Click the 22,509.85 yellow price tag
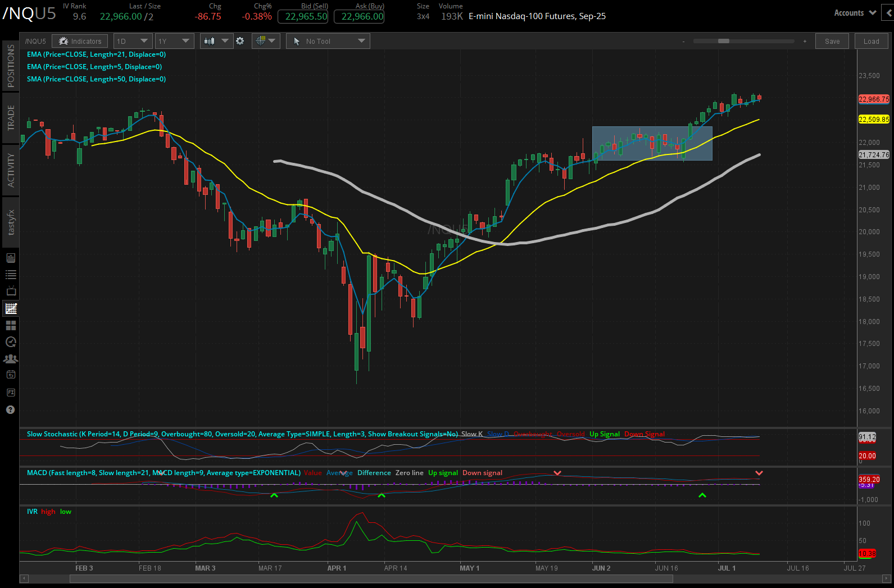 coord(874,120)
